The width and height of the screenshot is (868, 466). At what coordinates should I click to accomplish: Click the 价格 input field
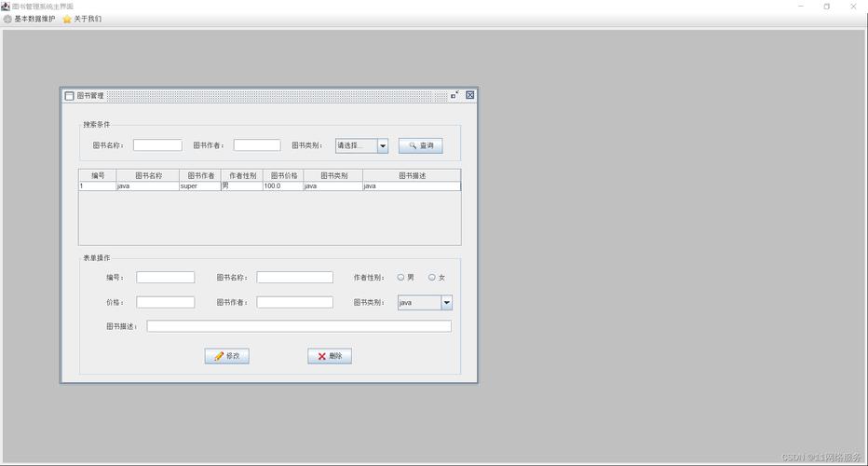click(x=166, y=302)
